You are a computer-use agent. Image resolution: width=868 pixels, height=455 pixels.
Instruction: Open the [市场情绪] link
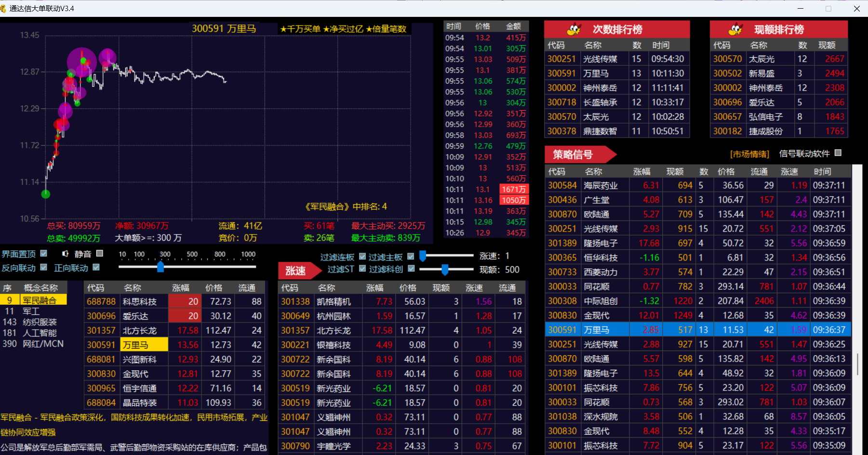click(749, 154)
